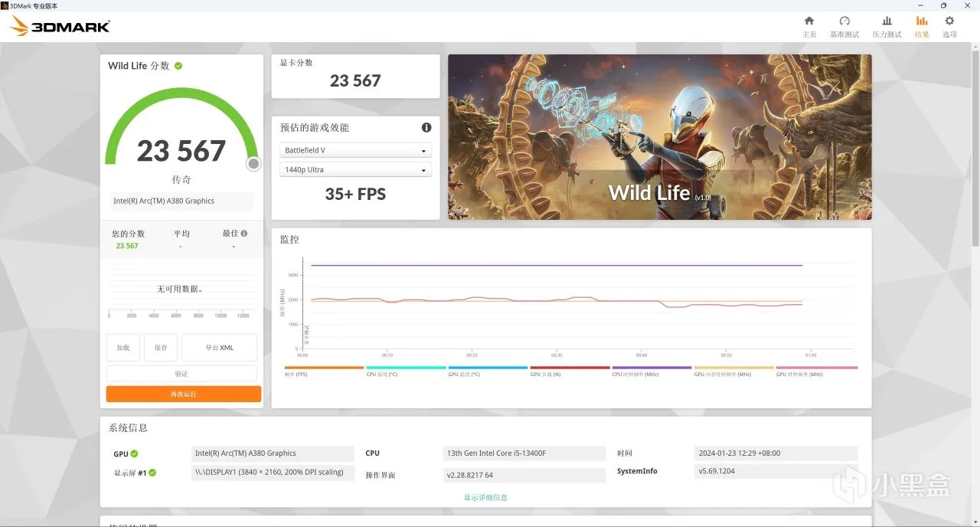Click the 验证 validate button

(x=181, y=374)
